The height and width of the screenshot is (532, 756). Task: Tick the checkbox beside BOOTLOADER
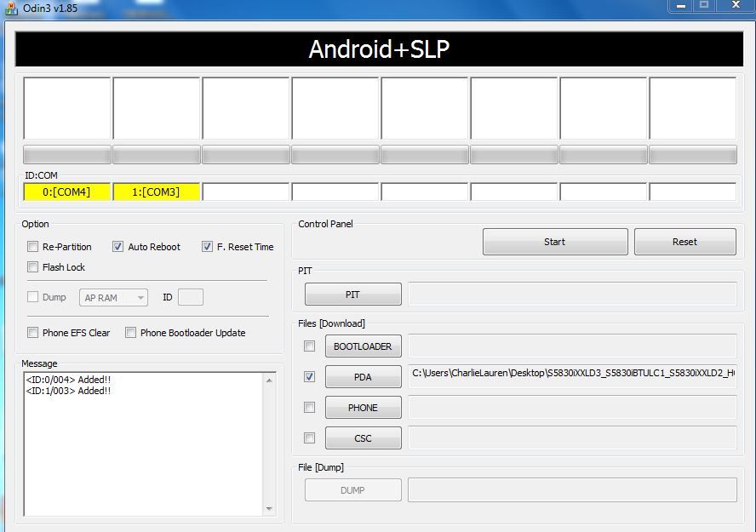pyautogui.click(x=310, y=346)
